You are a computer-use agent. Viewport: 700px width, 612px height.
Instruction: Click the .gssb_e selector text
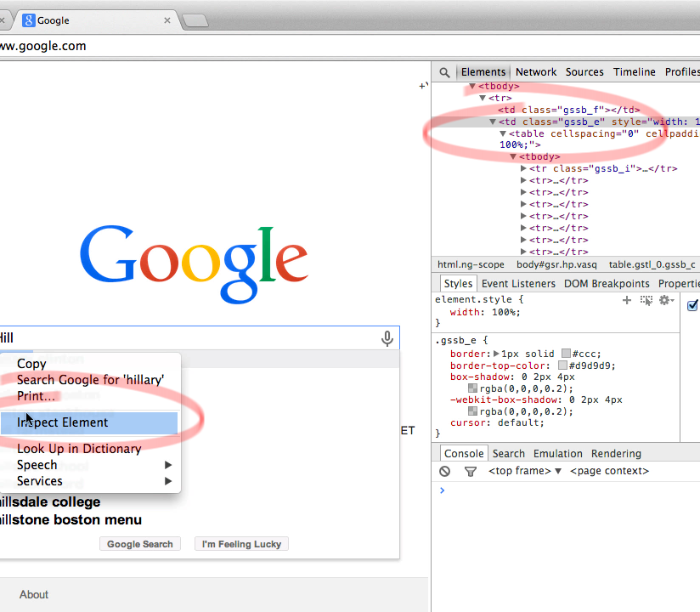[x=455, y=340]
